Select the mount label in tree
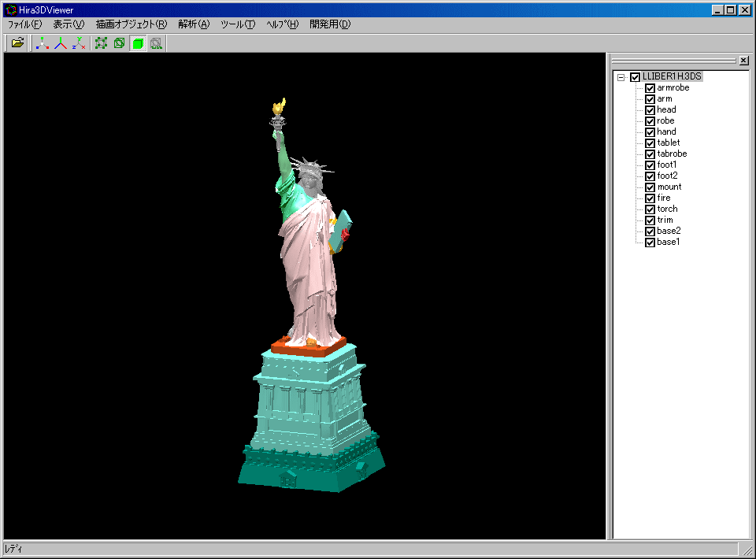 coord(669,187)
